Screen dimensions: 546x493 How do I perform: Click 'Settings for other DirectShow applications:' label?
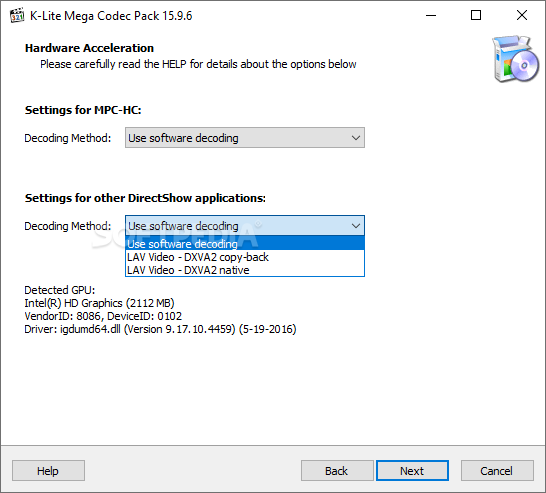[x=145, y=198]
